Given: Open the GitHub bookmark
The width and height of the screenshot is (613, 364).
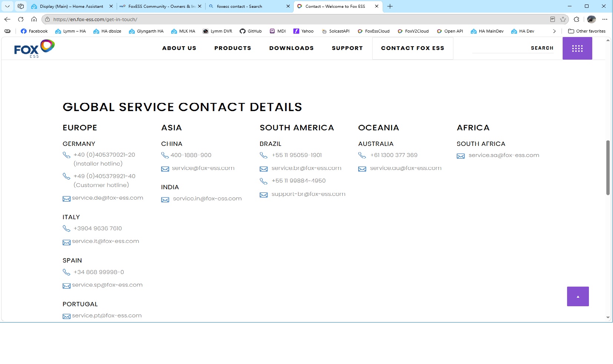Looking at the screenshot, I should pyautogui.click(x=251, y=31).
